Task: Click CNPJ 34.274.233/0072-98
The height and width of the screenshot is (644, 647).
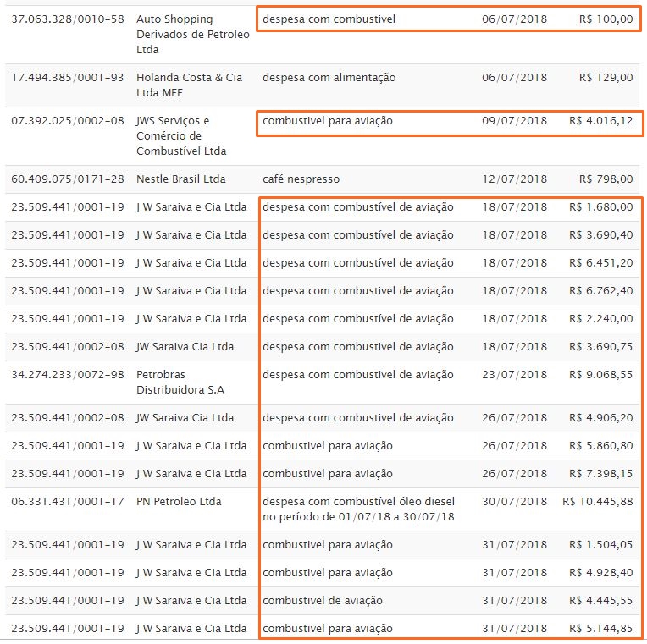Action: pos(68,375)
